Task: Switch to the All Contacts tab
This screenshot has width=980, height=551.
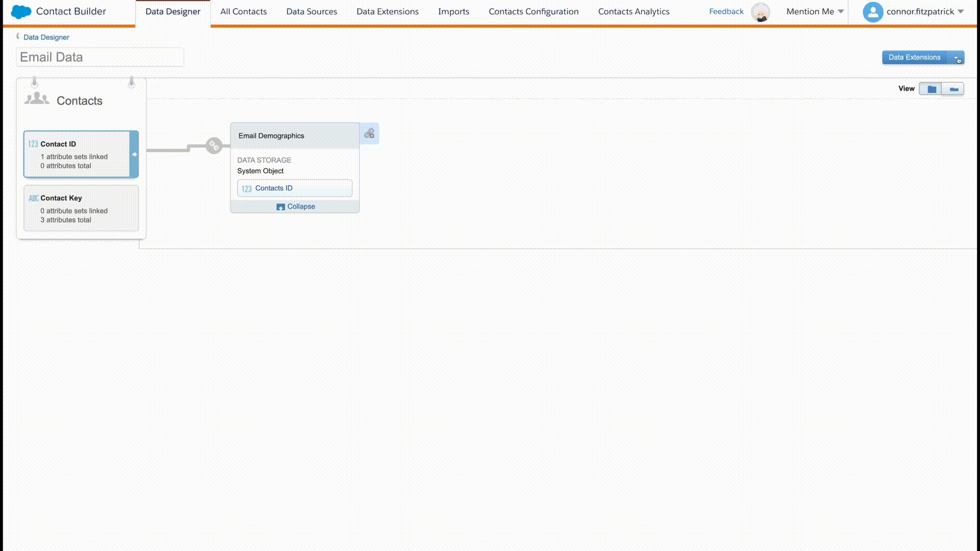Action: click(243, 12)
